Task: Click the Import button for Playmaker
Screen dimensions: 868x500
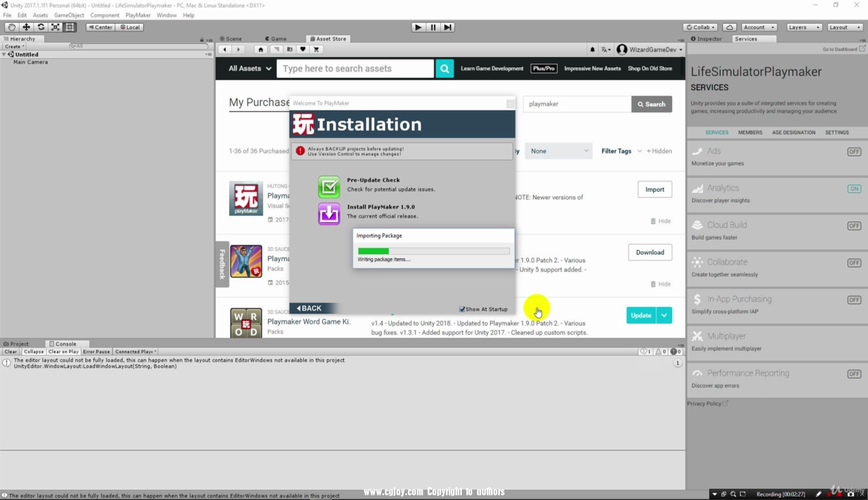Action: 655,190
